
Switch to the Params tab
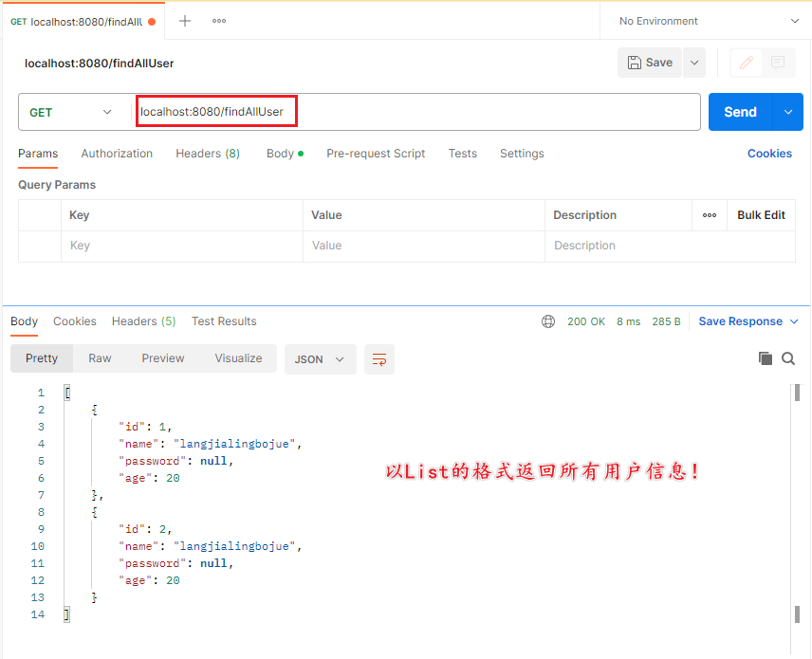coord(38,154)
